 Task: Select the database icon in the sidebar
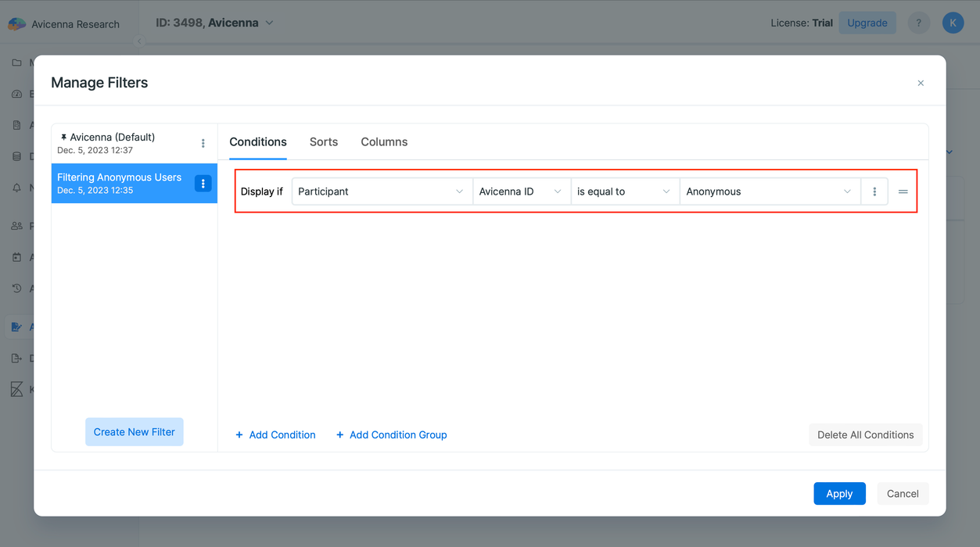click(x=17, y=156)
